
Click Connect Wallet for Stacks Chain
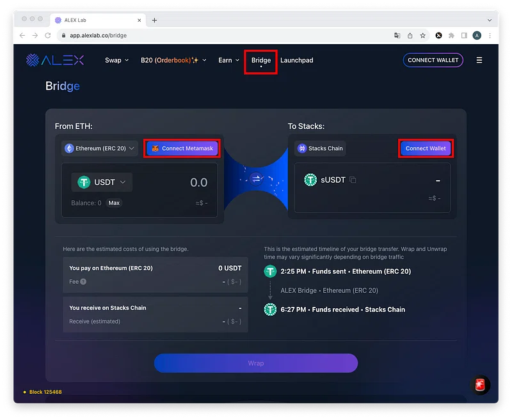[x=426, y=148]
